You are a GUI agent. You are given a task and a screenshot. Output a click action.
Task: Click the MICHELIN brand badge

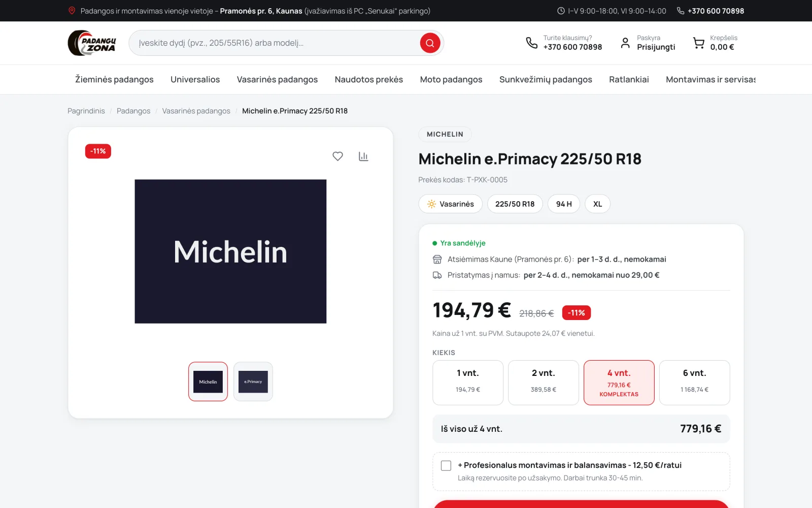pyautogui.click(x=445, y=134)
